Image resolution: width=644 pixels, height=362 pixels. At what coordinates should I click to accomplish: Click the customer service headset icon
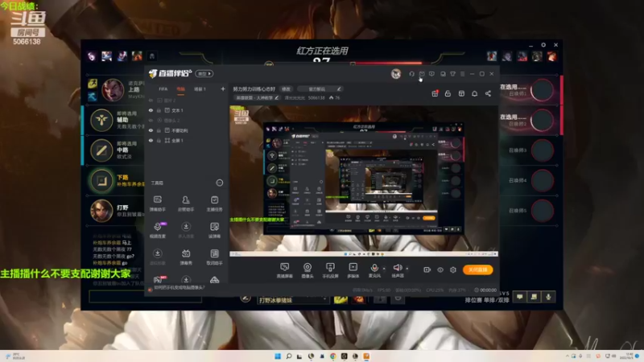point(411,74)
